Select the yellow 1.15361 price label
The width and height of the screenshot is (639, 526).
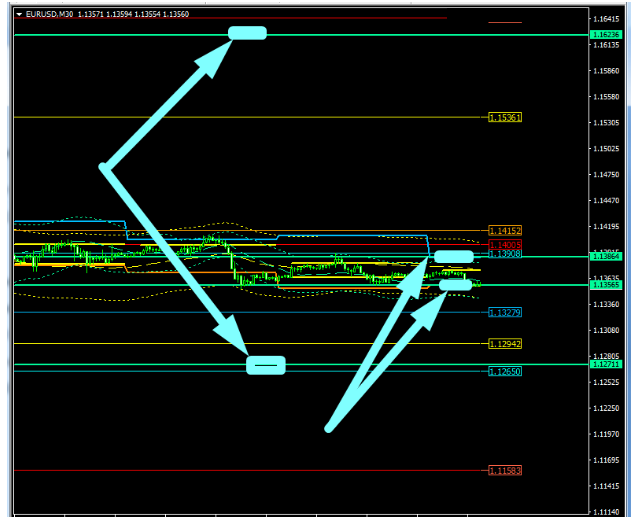pyautogui.click(x=504, y=118)
